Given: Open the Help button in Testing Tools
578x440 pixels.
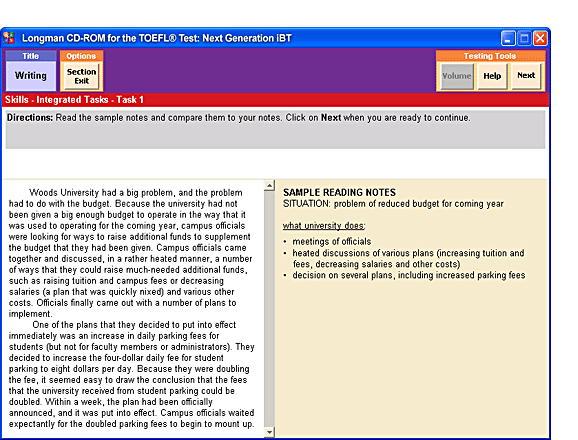Looking at the screenshot, I should click(x=492, y=76).
